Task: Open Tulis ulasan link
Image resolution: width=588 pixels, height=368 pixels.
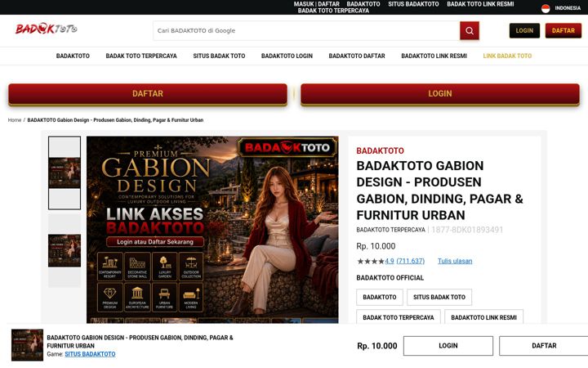Action: click(455, 261)
